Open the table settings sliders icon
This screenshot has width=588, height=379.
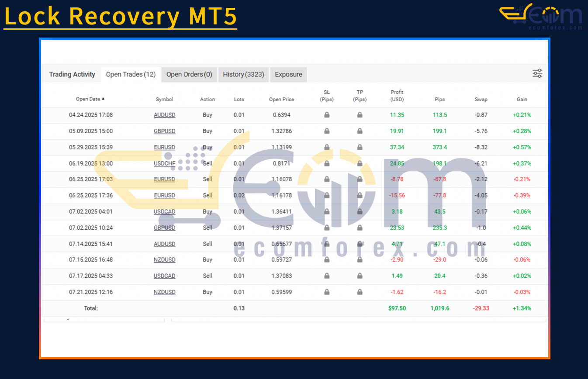point(537,73)
